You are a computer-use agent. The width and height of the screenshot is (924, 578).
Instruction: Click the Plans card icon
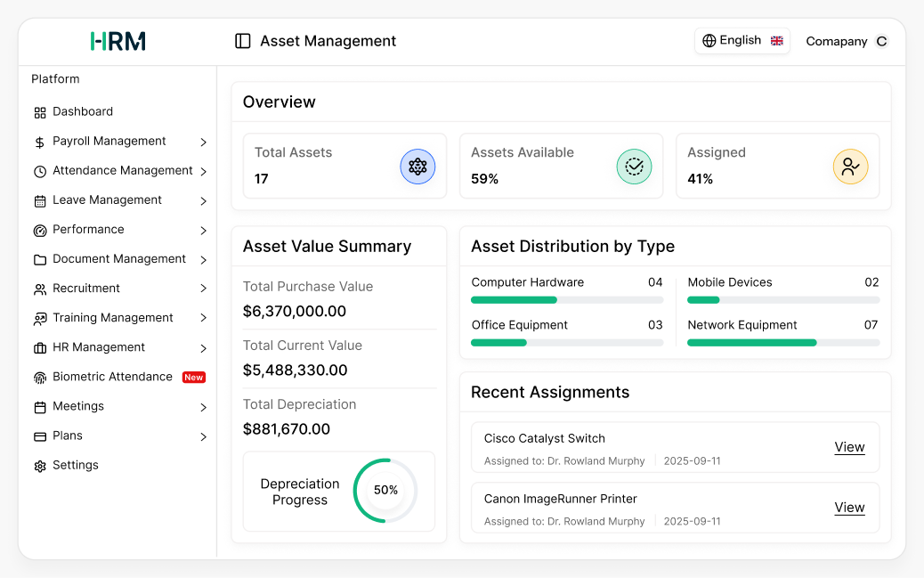pyautogui.click(x=39, y=437)
